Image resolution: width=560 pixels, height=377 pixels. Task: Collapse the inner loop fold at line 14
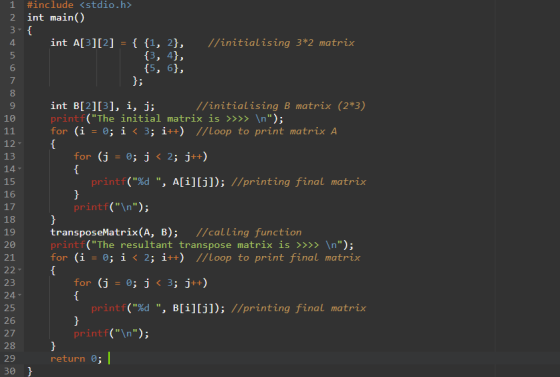coord(20,169)
